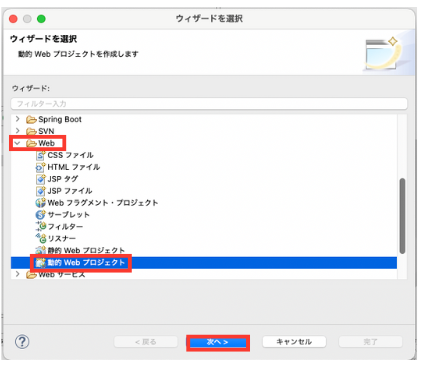Image resolution: width=425 pixels, height=368 pixels.
Task: Select the Spring Boot label
Action: [x=60, y=119]
